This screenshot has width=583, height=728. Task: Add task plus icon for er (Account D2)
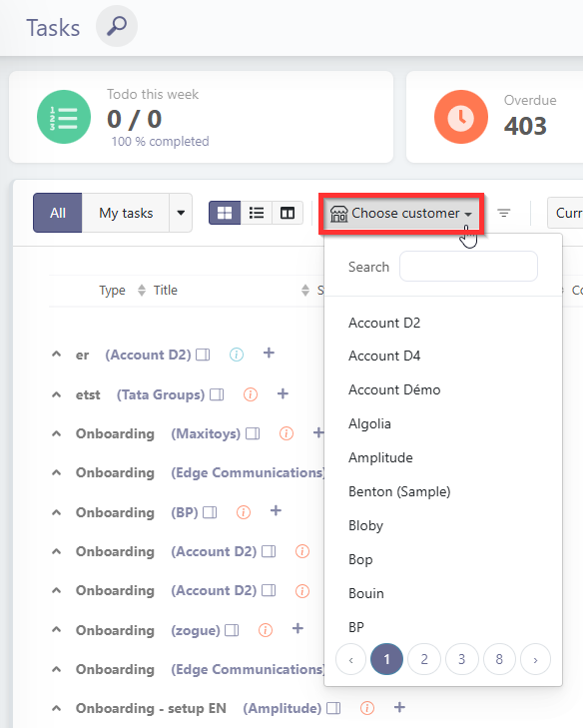(269, 353)
